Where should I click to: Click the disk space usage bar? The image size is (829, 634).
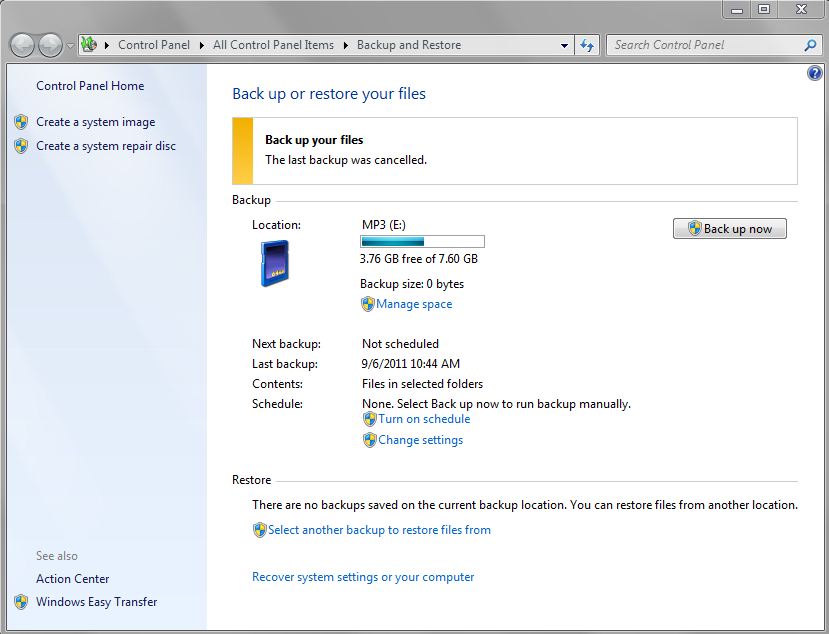click(422, 242)
